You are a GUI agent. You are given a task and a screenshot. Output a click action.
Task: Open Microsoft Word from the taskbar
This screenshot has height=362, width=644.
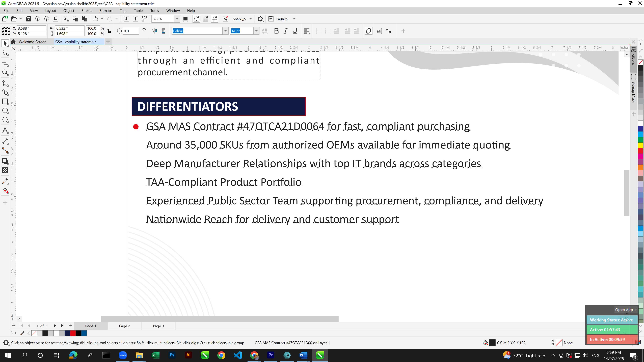[303, 355]
